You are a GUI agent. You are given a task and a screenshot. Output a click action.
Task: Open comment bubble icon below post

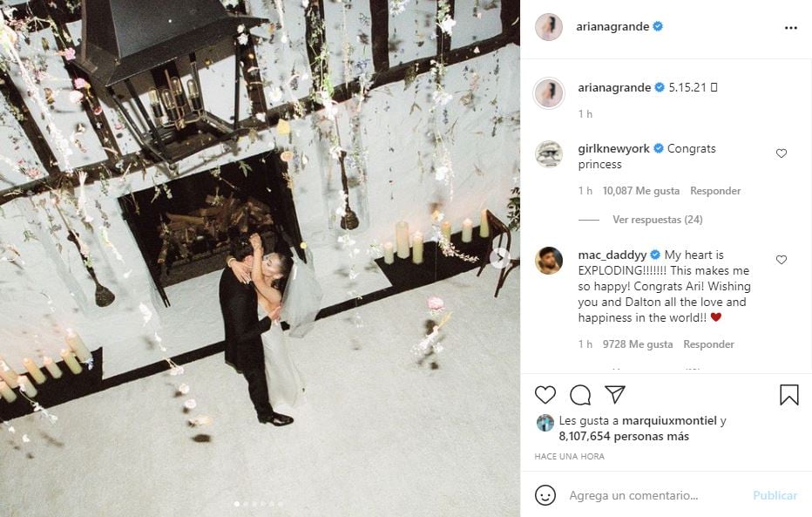(x=580, y=395)
